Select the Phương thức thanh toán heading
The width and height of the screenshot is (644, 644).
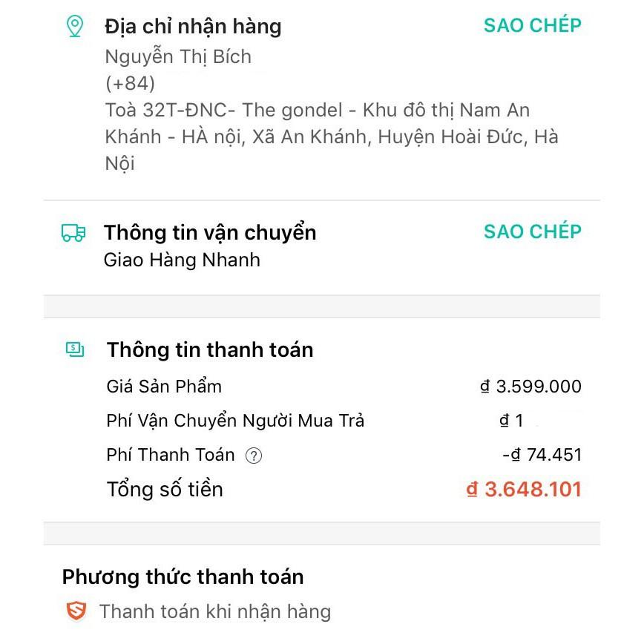[x=183, y=577]
